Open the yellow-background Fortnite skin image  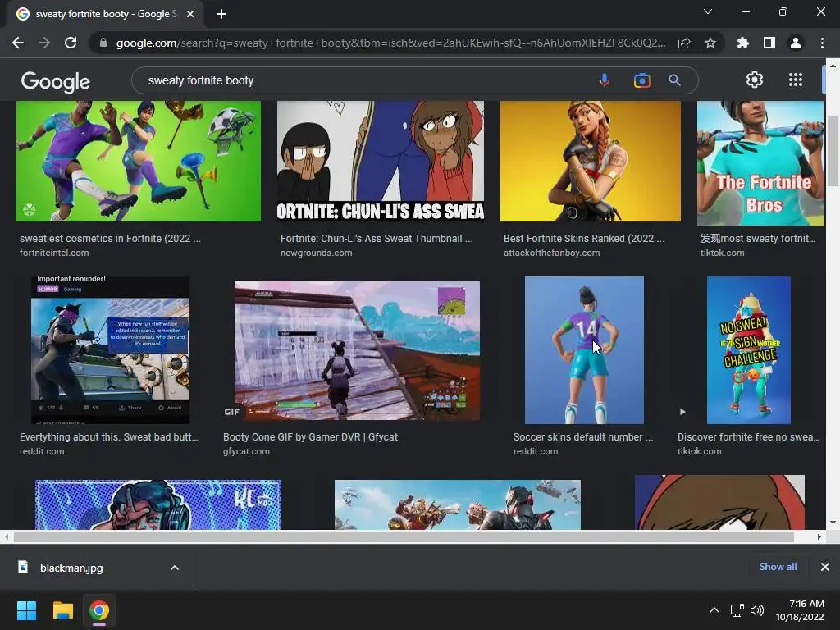point(591,161)
